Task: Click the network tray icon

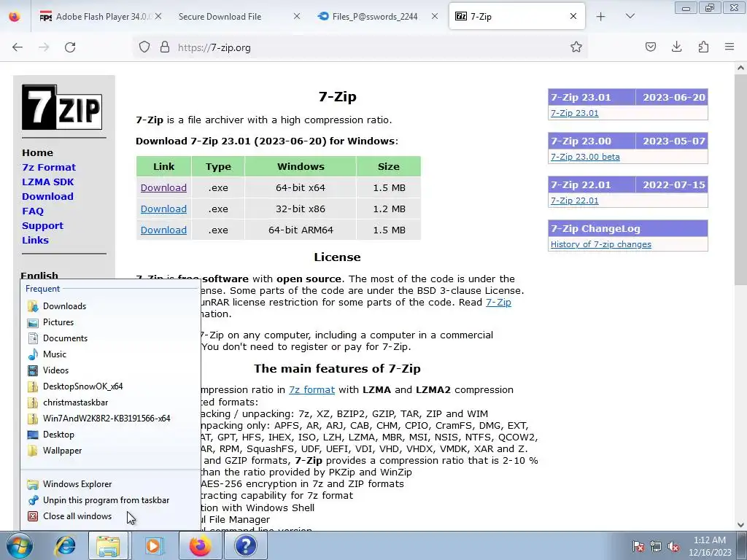Action: click(656, 547)
